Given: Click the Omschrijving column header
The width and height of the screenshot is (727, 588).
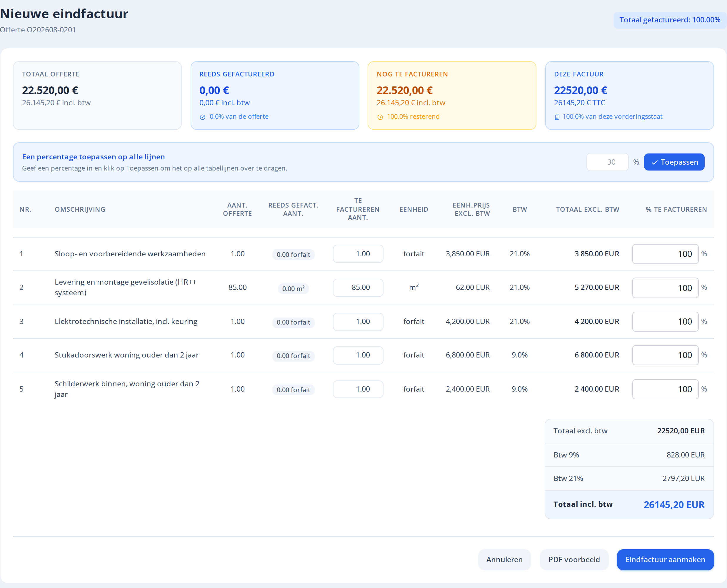Looking at the screenshot, I should pyautogui.click(x=80, y=209).
